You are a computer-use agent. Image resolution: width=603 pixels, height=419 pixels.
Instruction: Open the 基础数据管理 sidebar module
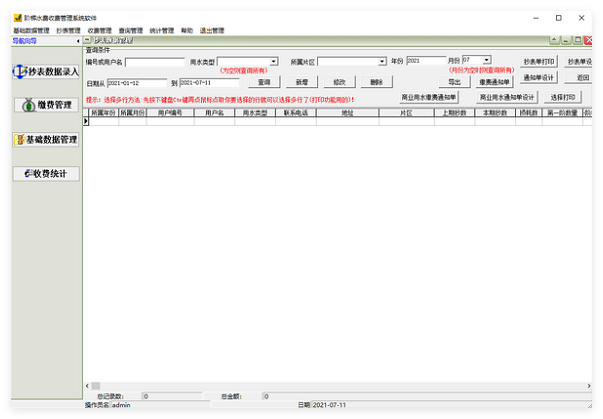coord(45,139)
